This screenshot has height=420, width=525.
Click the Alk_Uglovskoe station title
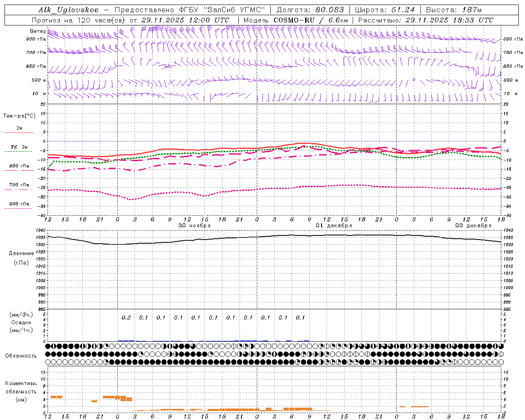(x=68, y=10)
